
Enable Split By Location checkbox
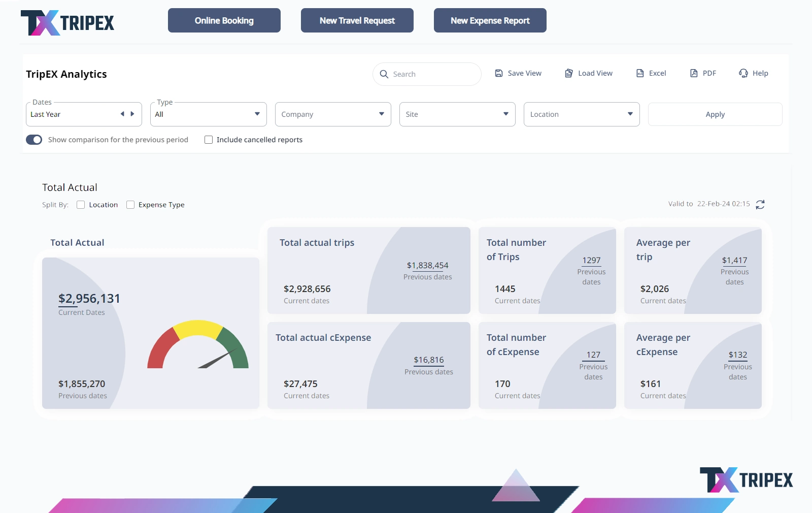pyautogui.click(x=81, y=205)
